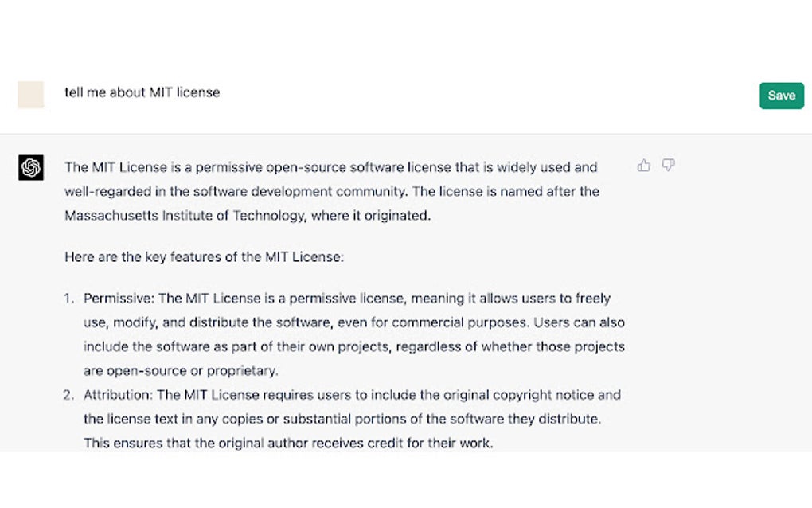Click the thumbs up feedback icon
This screenshot has height=508, width=812.
[645, 165]
